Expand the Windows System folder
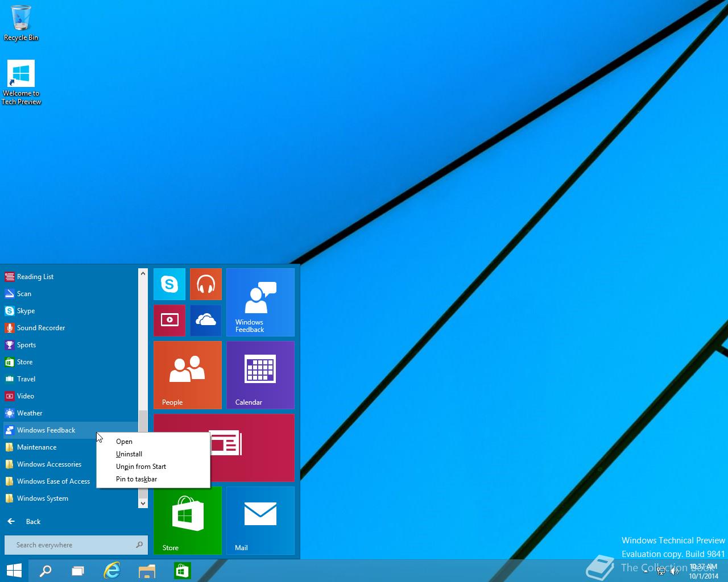 coord(71,498)
